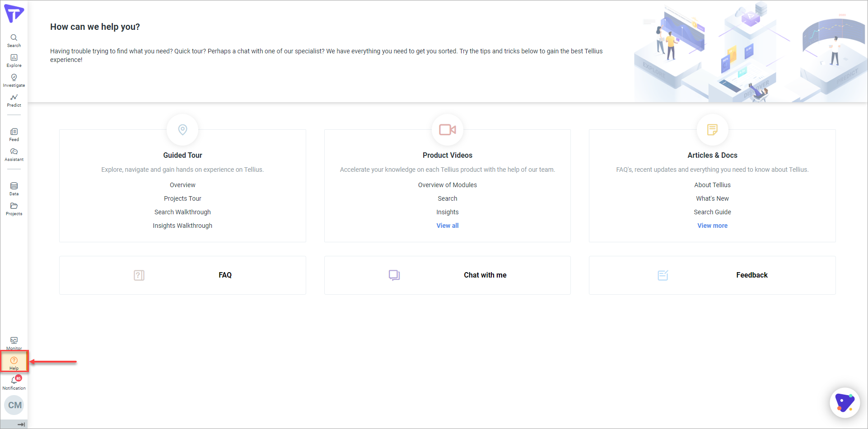Click the Chat with me bubble icon
This screenshot has height=429, width=868.
tap(394, 275)
